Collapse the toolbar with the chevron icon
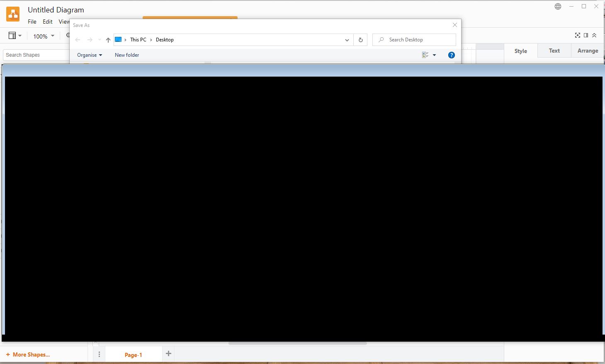The image size is (605, 364). point(595,35)
